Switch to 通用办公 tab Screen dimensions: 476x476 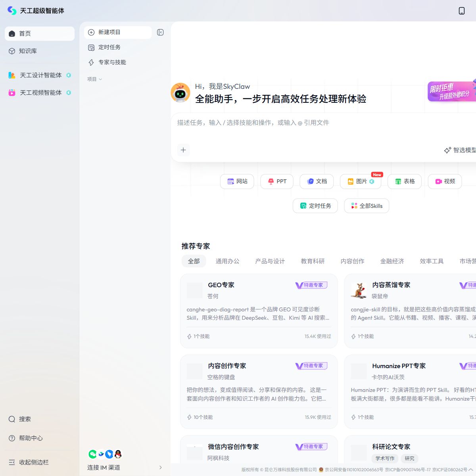(228, 261)
